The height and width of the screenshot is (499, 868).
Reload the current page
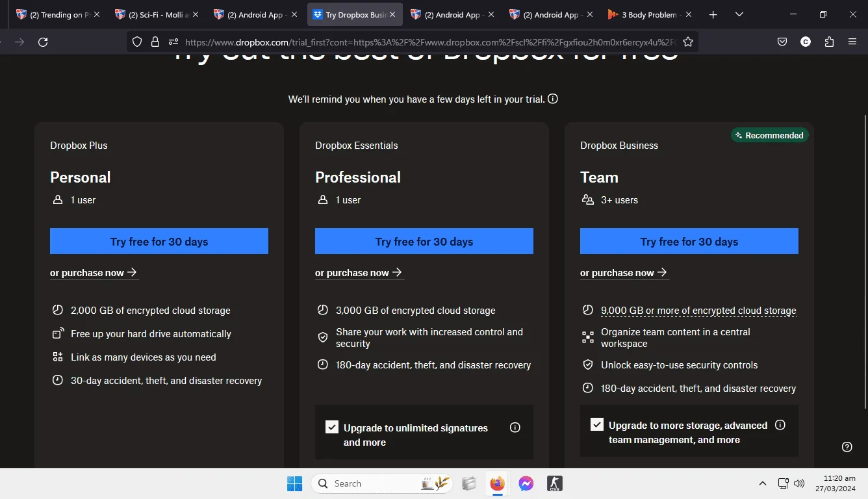43,42
